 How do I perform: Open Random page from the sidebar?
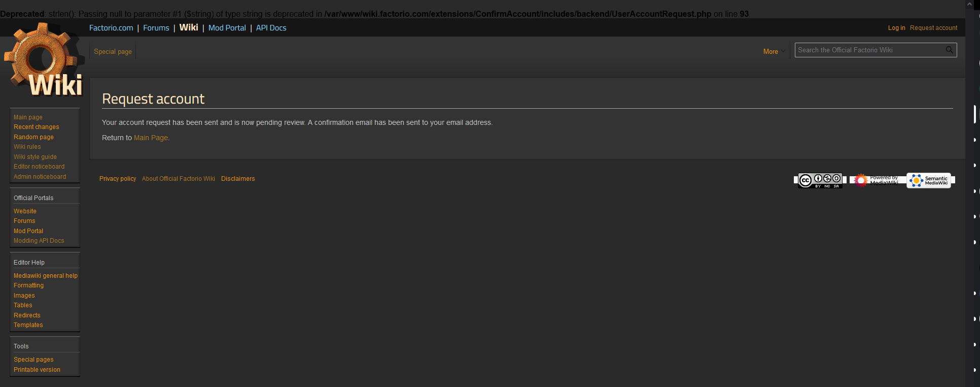33,137
